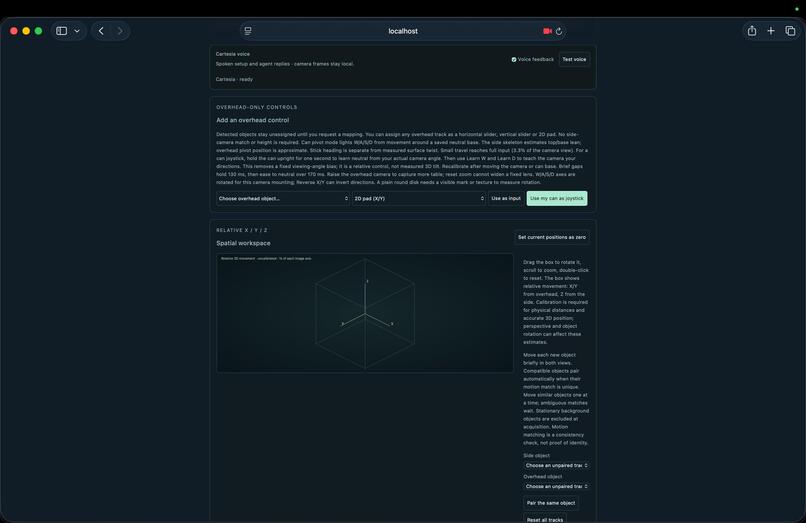Click Use my can as joystick

tap(557, 199)
